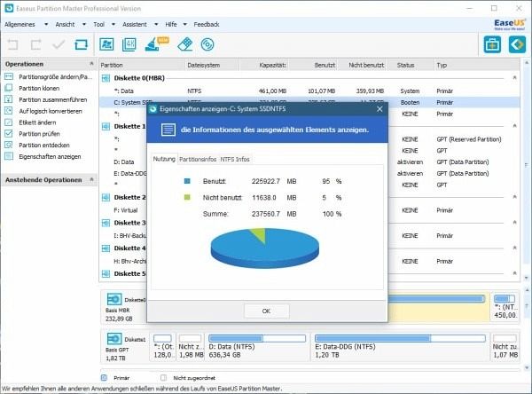Switch to the NTFS Infos tab
Image resolution: width=532 pixels, height=394 pixels.
(235, 159)
